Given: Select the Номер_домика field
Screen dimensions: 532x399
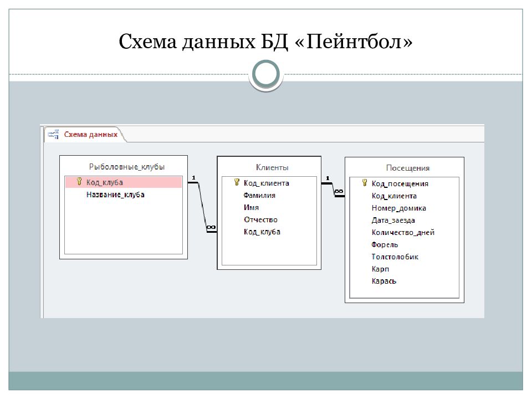Looking at the screenshot, I should 398,208.
